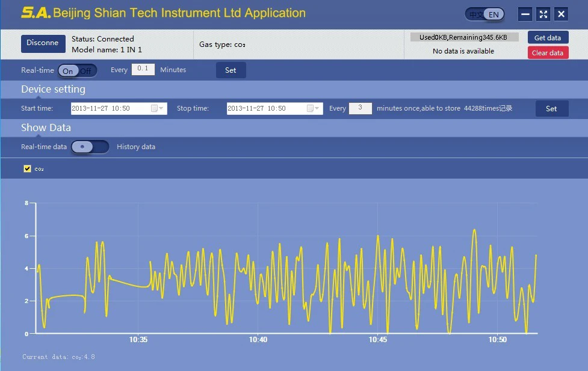The width and height of the screenshot is (588, 371).
Task: Click the Set button for real-time interval
Action: 231,70
